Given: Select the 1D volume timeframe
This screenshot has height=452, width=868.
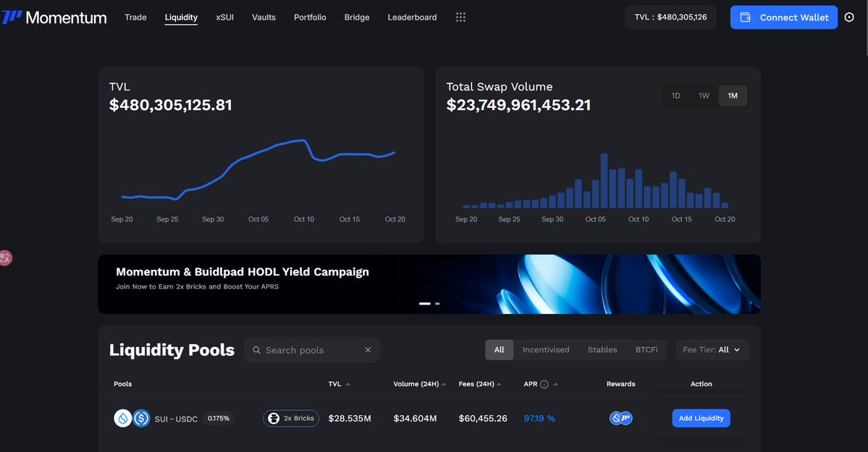Looking at the screenshot, I should pos(676,95).
